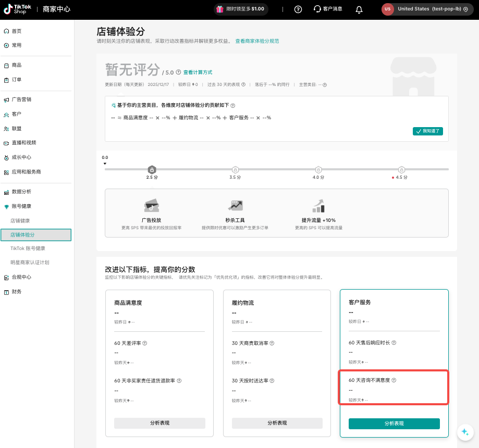Viewport: 479px width, 448px height.
Task: Click the floating AI assistant sparkle icon
Action: tap(464, 431)
